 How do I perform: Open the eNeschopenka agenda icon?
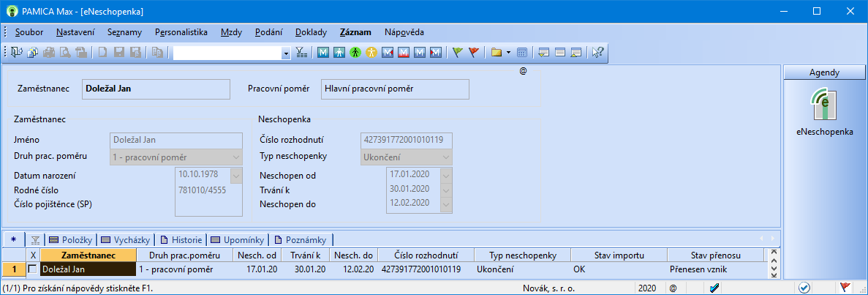824,105
